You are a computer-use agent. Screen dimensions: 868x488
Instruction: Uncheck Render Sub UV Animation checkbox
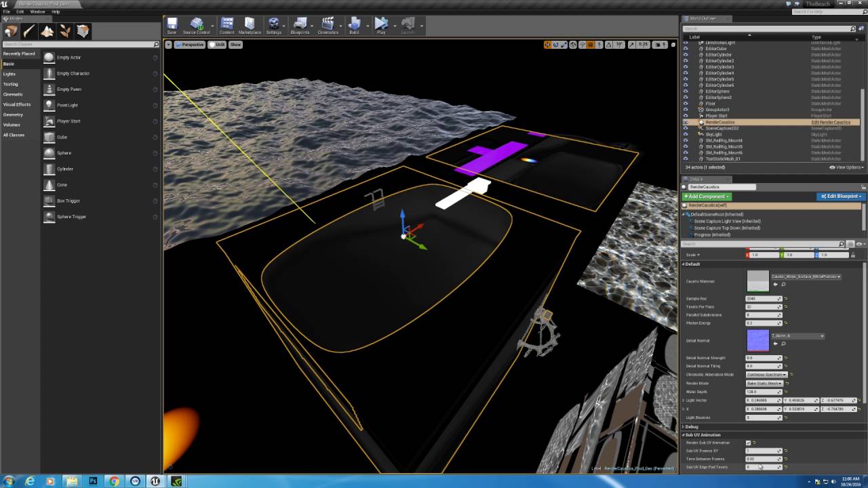pyautogui.click(x=749, y=443)
